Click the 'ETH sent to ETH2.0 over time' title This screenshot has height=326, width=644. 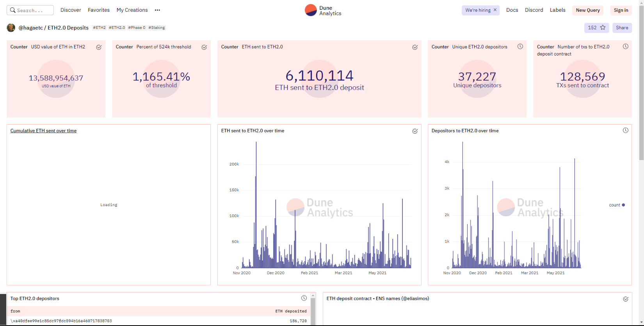[x=253, y=131]
